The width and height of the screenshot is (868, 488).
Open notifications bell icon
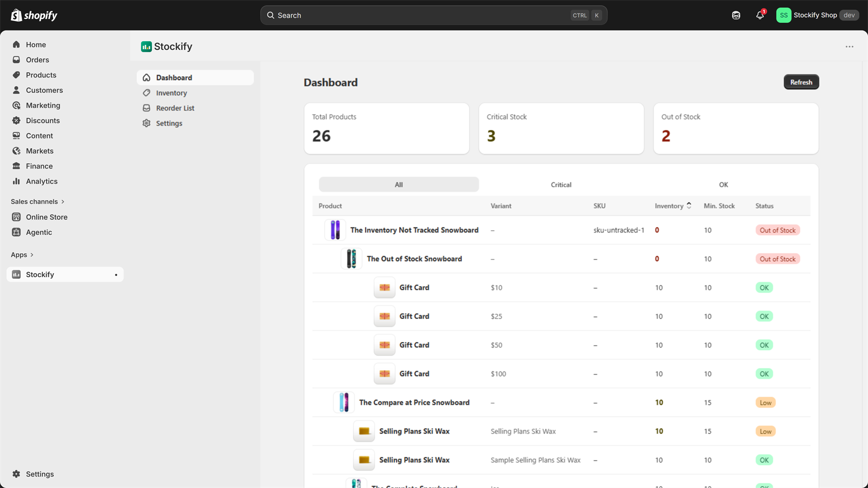pyautogui.click(x=760, y=15)
